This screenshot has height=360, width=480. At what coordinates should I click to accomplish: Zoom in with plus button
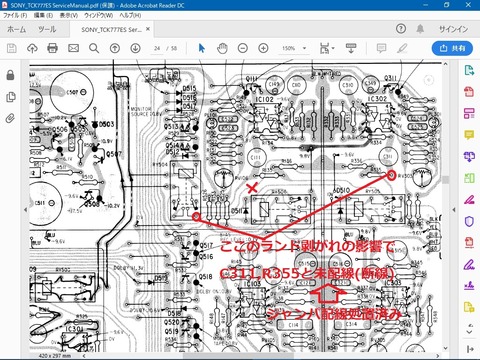(263, 49)
